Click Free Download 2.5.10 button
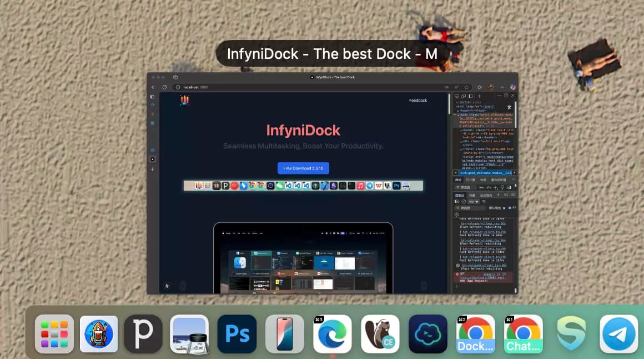Viewport: 644px width, 359px height. point(303,168)
